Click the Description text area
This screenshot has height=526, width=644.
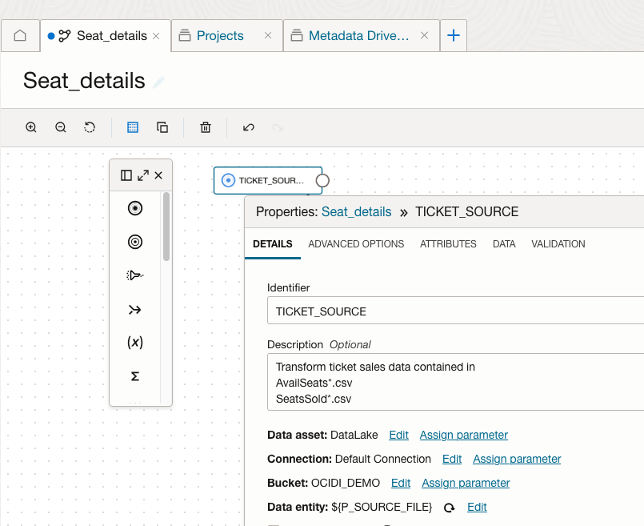click(455, 382)
